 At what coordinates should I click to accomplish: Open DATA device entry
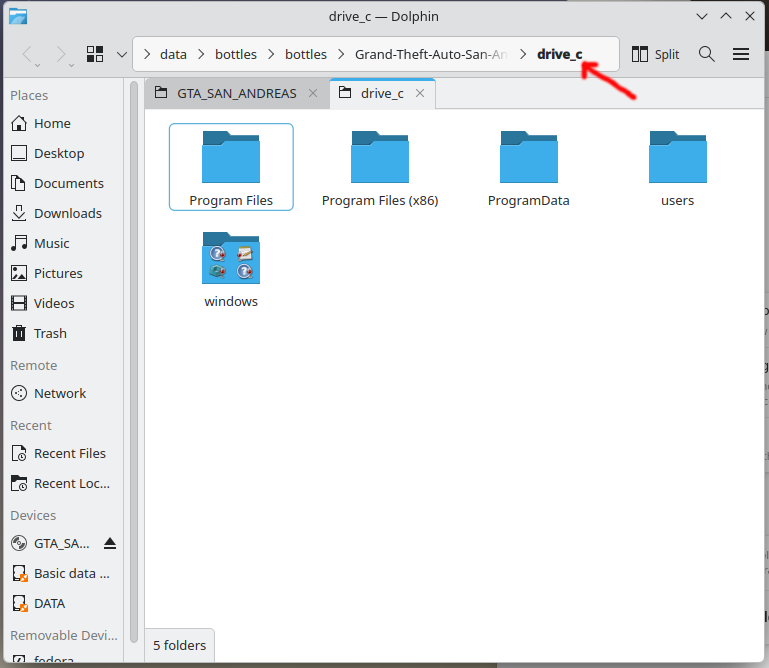64,603
